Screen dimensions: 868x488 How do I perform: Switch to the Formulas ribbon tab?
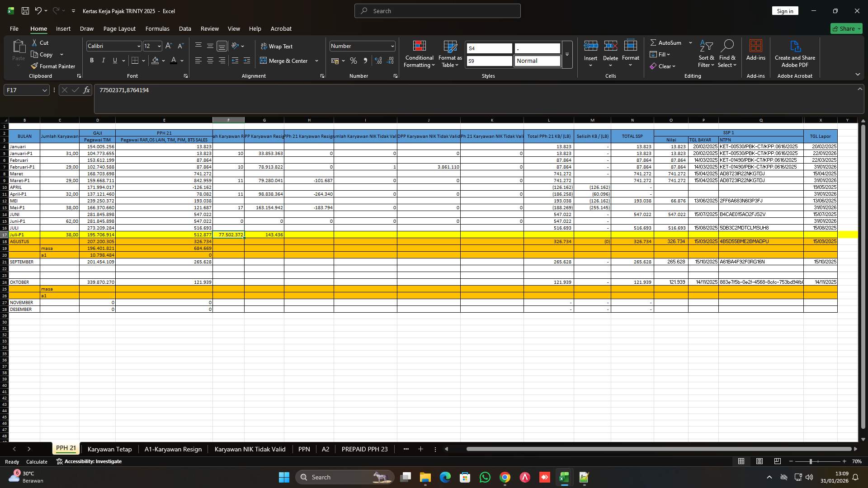(x=157, y=28)
